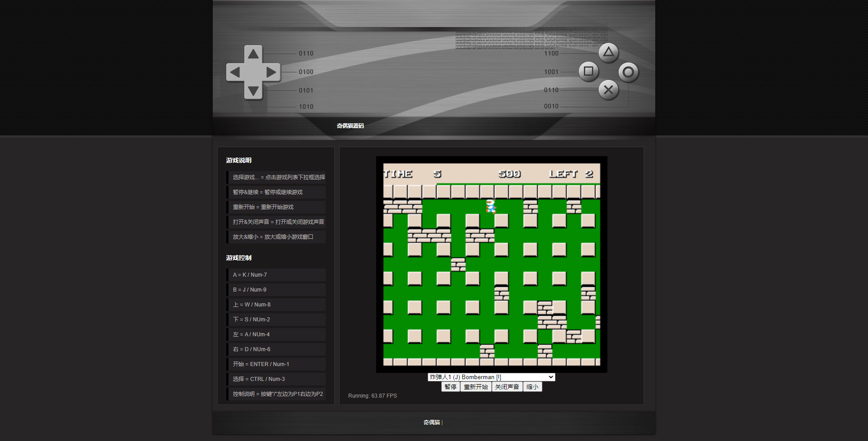
Task: Shrink game window with 缩小 button
Action: click(x=532, y=387)
